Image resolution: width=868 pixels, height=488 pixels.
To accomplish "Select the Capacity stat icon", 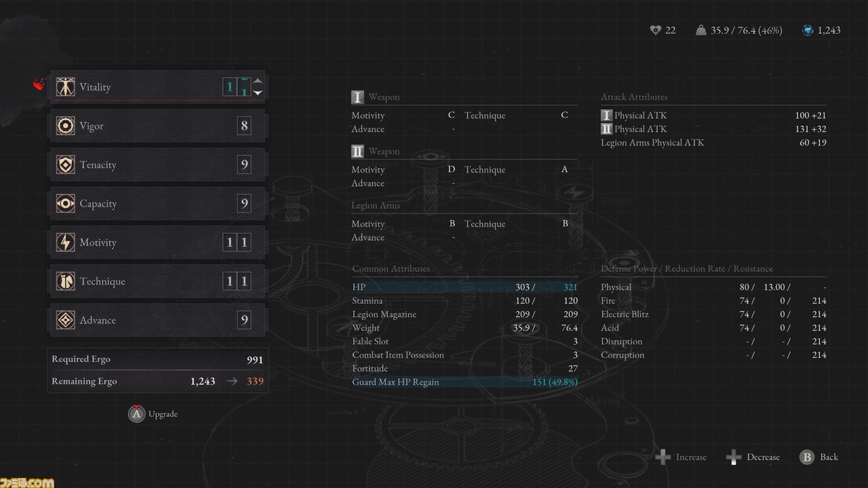I will 65,203.
